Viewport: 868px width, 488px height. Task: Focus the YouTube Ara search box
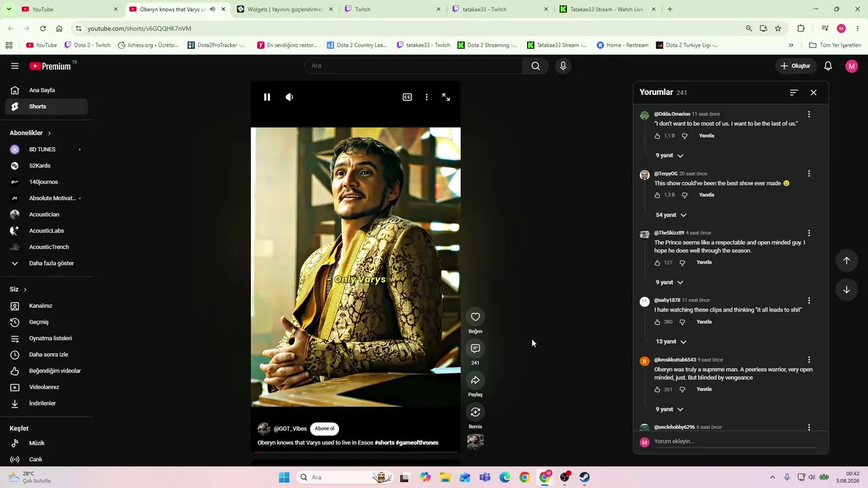(x=414, y=66)
